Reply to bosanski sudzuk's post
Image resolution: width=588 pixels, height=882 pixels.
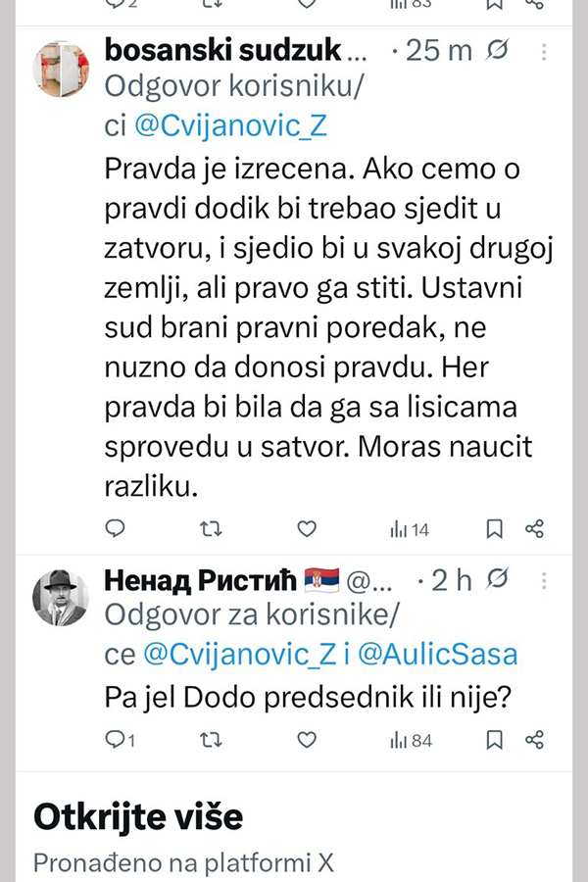(116, 529)
